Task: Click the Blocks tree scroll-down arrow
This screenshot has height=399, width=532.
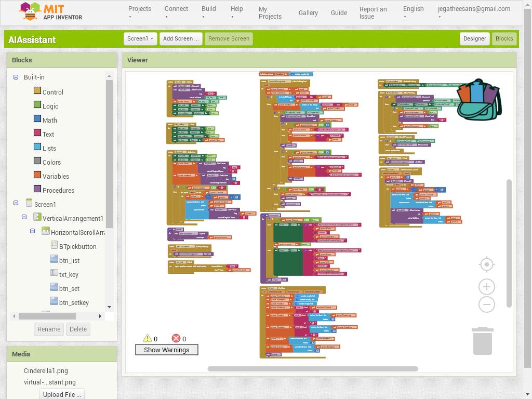Action: (109, 307)
